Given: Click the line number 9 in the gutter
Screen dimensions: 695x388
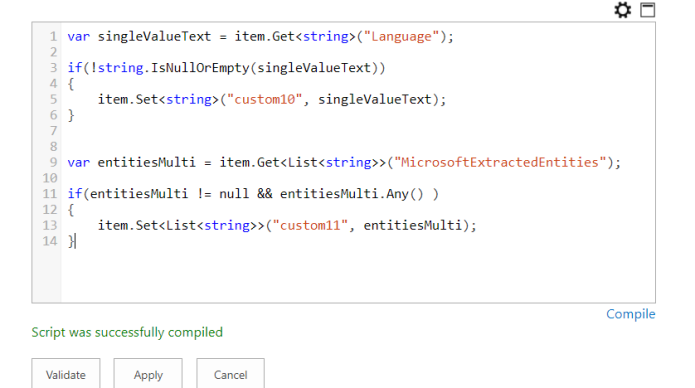Looking at the screenshot, I should [x=53, y=162].
